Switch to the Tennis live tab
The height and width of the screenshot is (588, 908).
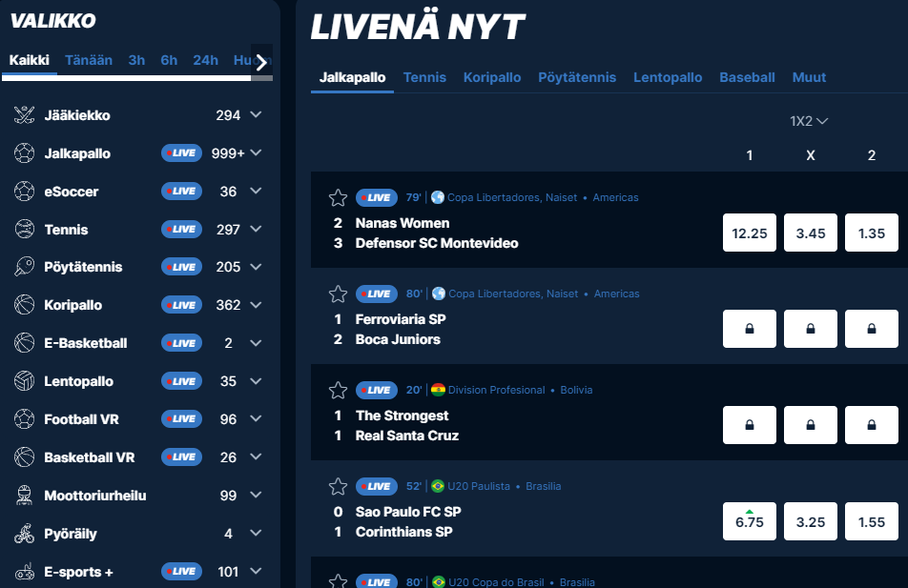[x=424, y=77]
